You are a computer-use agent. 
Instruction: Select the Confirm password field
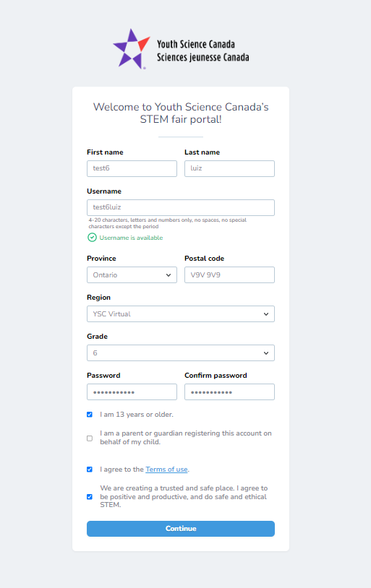click(229, 392)
